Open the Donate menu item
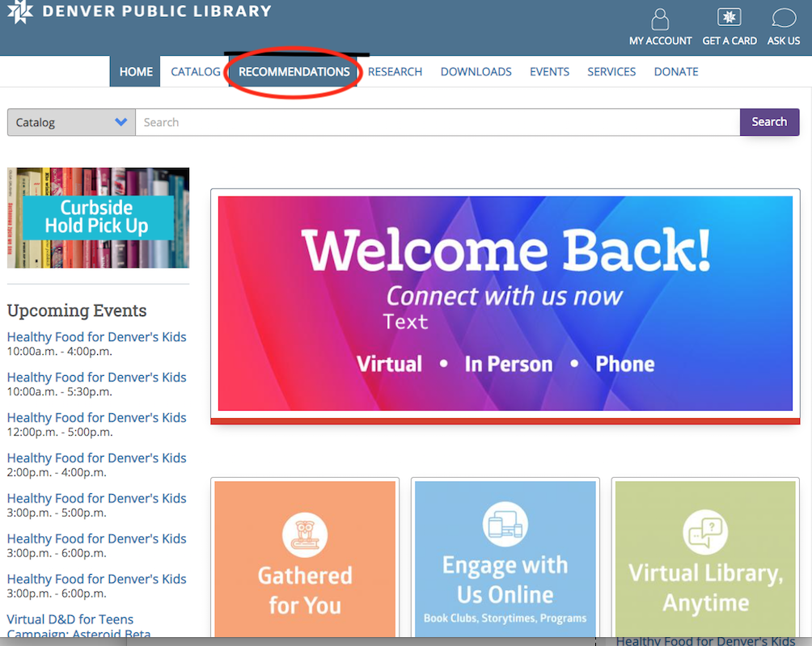Image resolution: width=812 pixels, height=646 pixels. click(x=676, y=71)
